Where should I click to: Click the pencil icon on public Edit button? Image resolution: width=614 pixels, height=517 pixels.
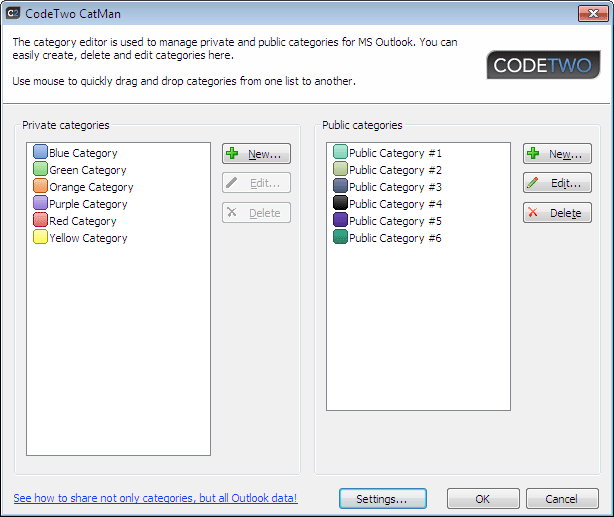pyautogui.click(x=533, y=184)
